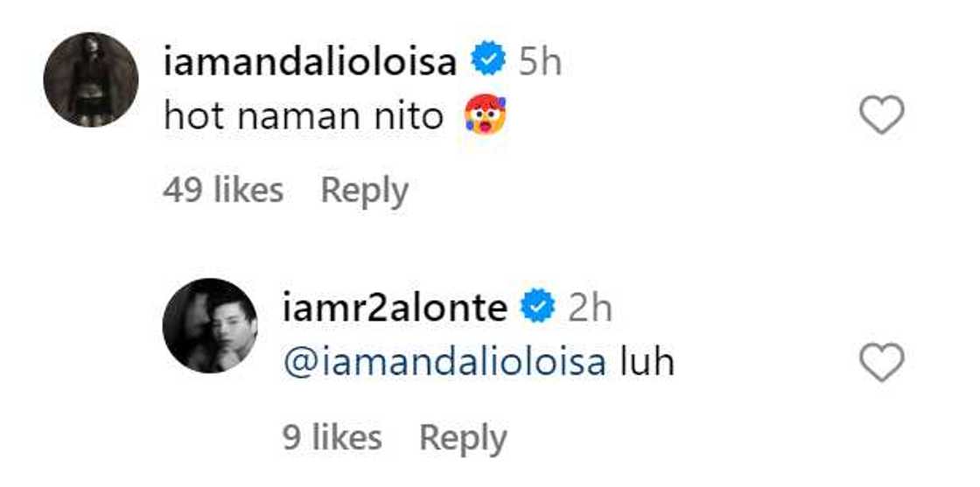View who gave the 9 likes
Image resolution: width=980 pixels, height=487 pixels.
point(332,437)
